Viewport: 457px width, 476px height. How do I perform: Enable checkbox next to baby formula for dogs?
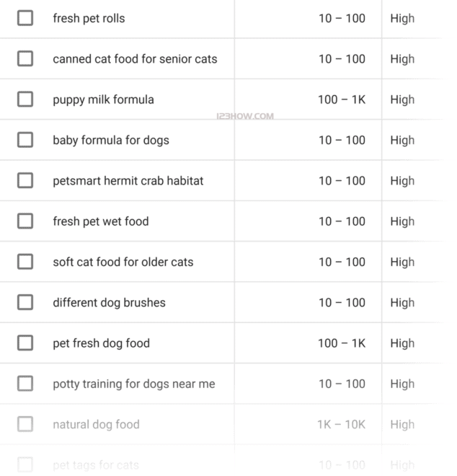click(x=25, y=140)
